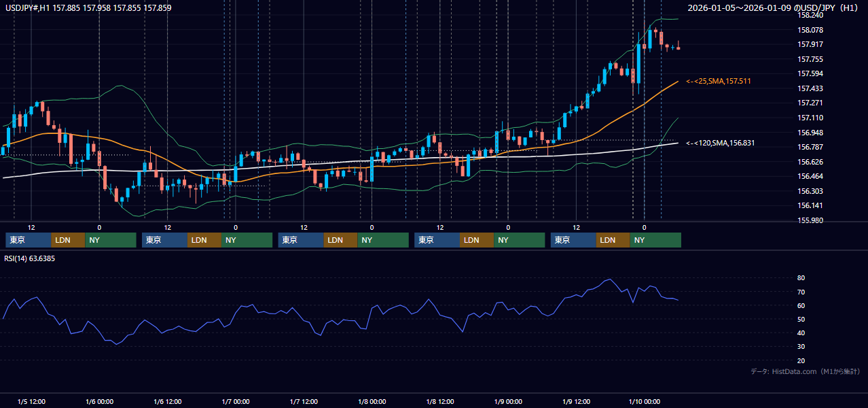Select the 1/9 12:00 date label
Screen dimensions: 868x408
pos(576,401)
